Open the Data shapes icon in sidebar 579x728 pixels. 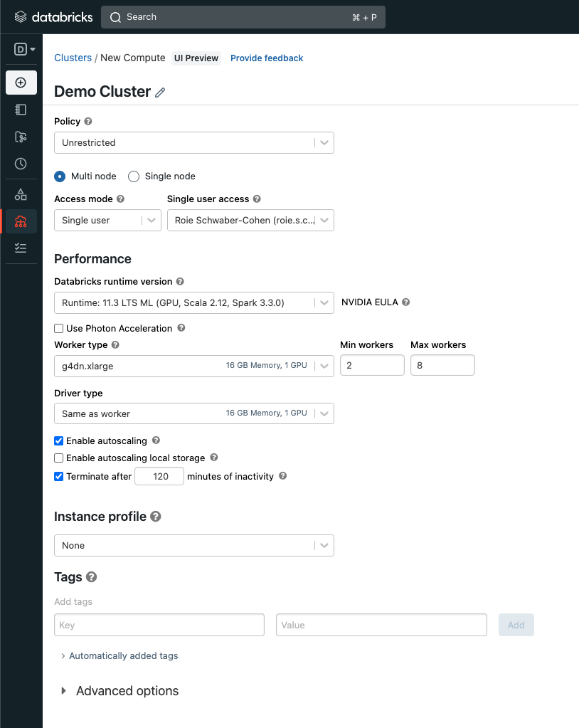[21, 194]
